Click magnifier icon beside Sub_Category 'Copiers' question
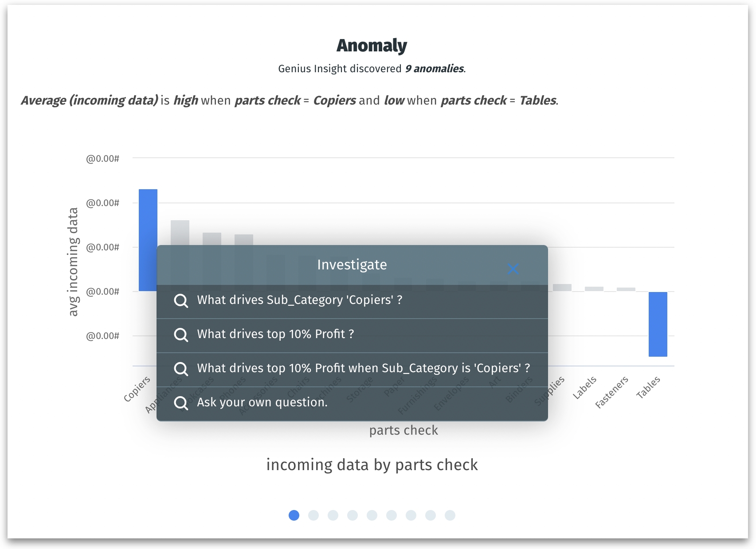Viewport: 756px width, 549px height. click(181, 300)
